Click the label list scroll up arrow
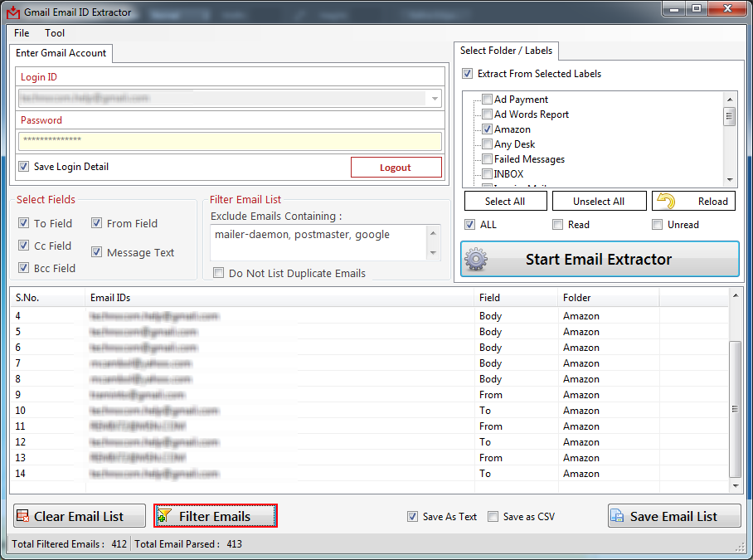The width and height of the screenshot is (753, 560). (x=730, y=100)
